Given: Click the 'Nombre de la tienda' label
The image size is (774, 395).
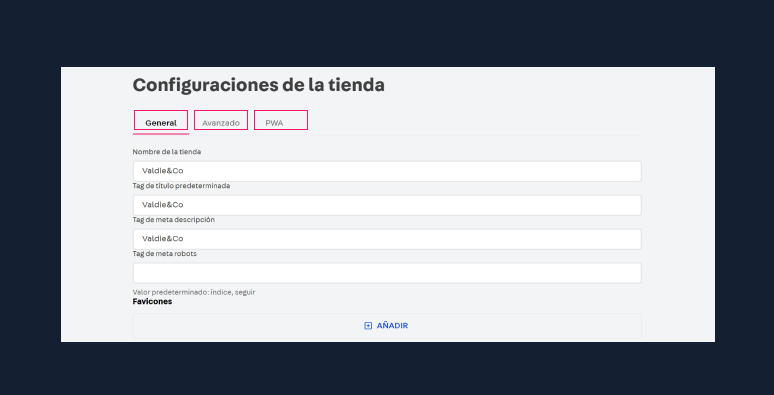Looking at the screenshot, I should [x=167, y=152].
